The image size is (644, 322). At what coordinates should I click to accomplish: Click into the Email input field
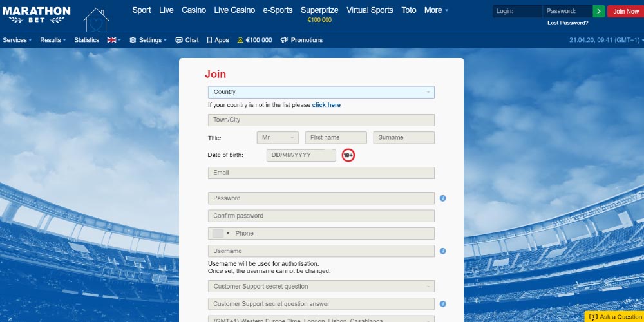coord(321,173)
